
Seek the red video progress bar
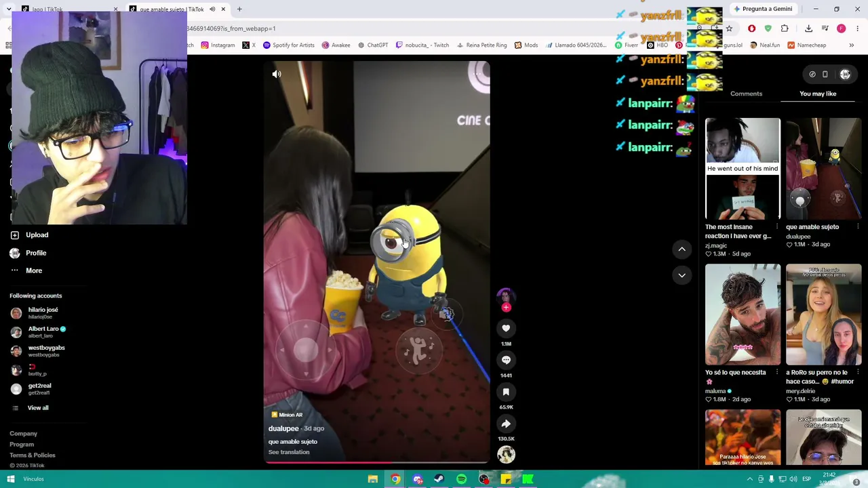click(x=376, y=463)
